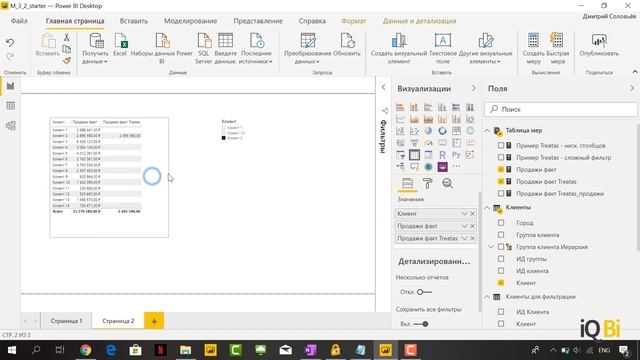The width and height of the screenshot is (640, 360).
Task: Check Пример Treatas - сложный фильтр measure
Action: pos(501,158)
